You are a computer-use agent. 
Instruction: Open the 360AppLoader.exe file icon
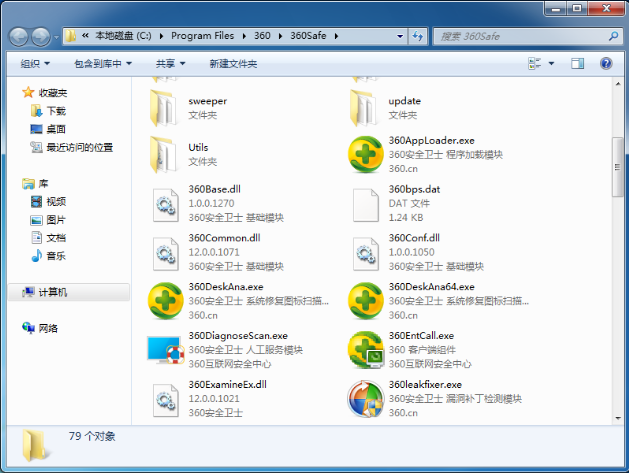pos(365,154)
